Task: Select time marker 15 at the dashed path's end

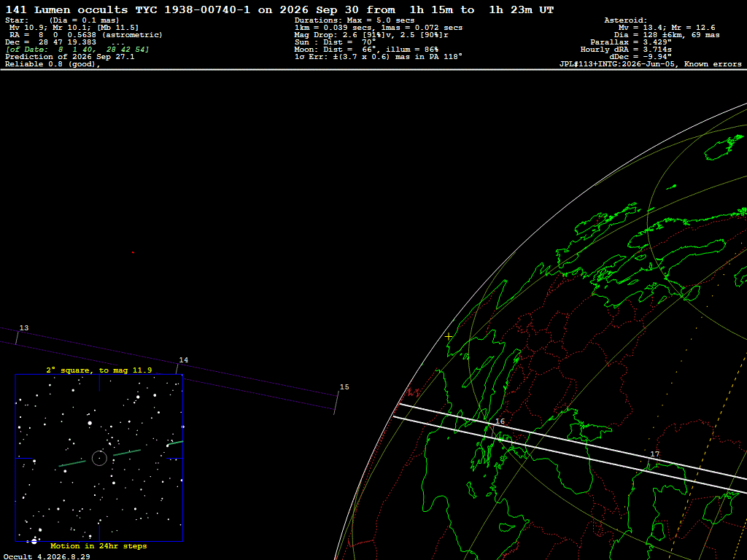Action: [x=344, y=387]
